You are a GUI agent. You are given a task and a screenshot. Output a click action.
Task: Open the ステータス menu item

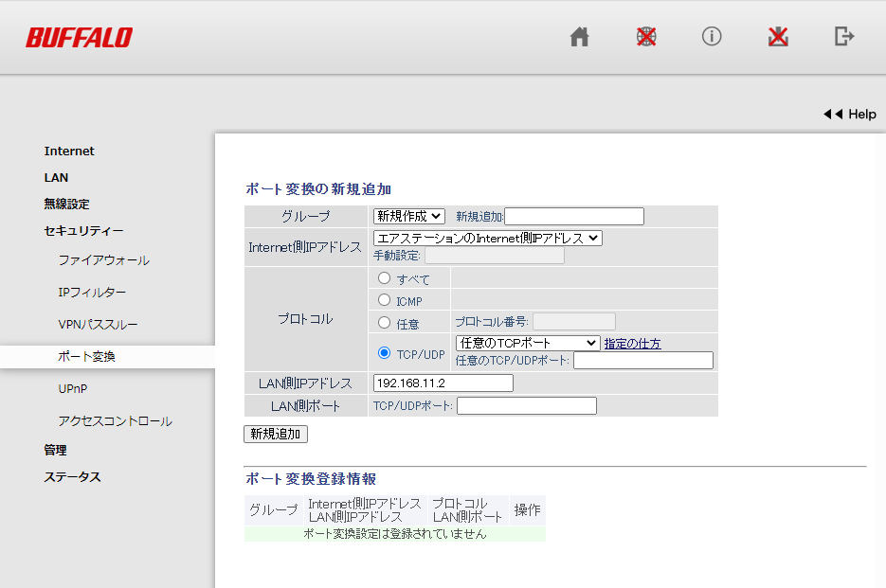pos(72,476)
